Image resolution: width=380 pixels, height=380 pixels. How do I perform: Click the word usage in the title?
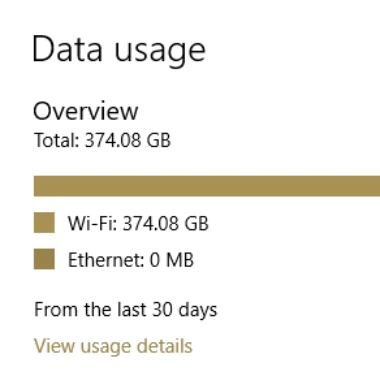point(160,53)
